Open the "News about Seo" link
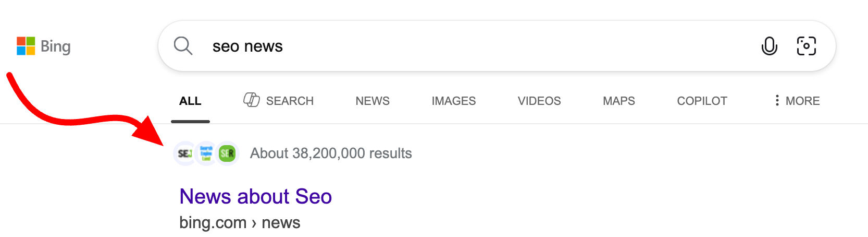868x237 pixels. pyautogui.click(x=255, y=197)
